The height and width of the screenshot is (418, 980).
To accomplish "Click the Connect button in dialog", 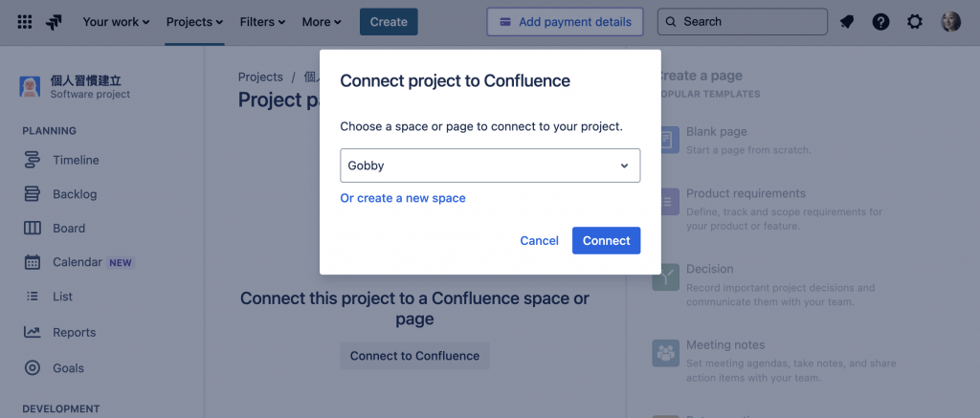I will click(x=606, y=241).
